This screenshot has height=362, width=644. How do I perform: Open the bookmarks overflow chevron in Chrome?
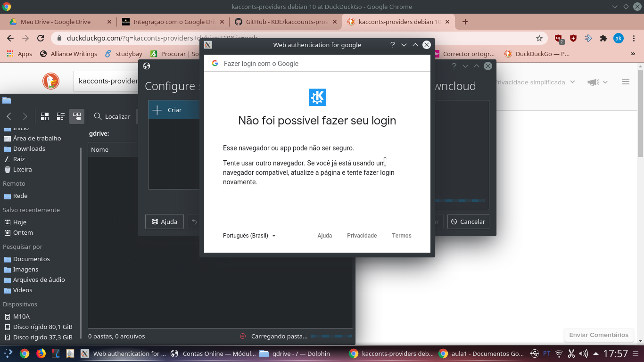pyautogui.click(x=633, y=54)
